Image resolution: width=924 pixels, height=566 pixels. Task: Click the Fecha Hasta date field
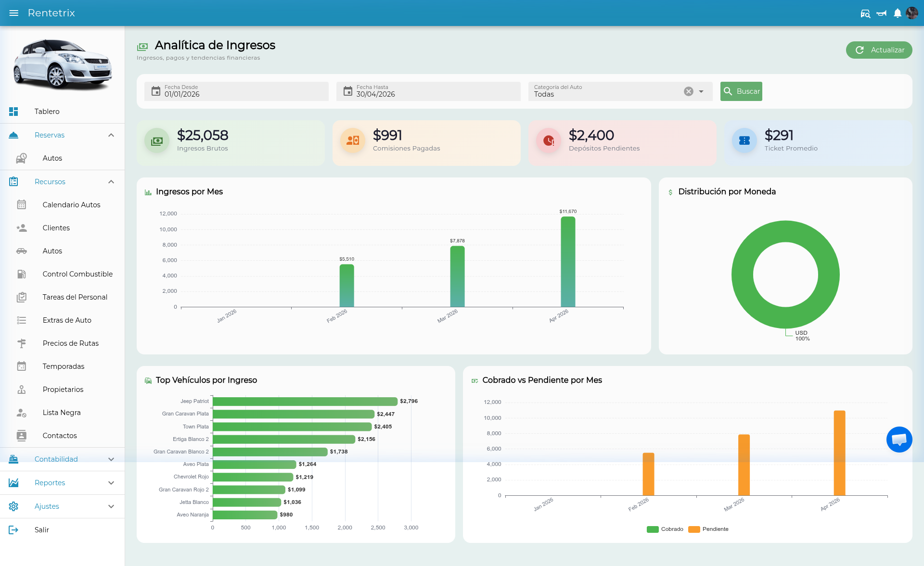[x=428, y=91]
